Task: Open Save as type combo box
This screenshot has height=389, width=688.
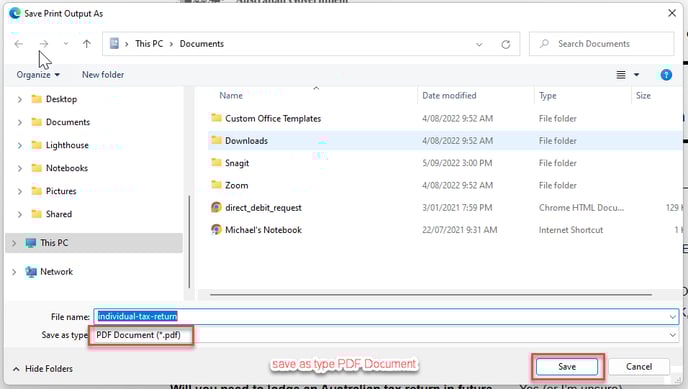Action: [x=386, y=335]
